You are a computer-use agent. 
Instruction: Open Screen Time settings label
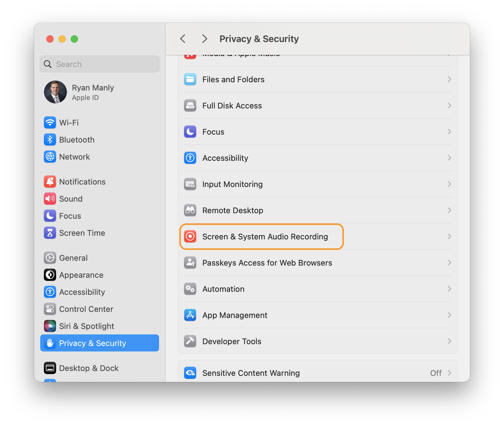(x=82, y=233)
